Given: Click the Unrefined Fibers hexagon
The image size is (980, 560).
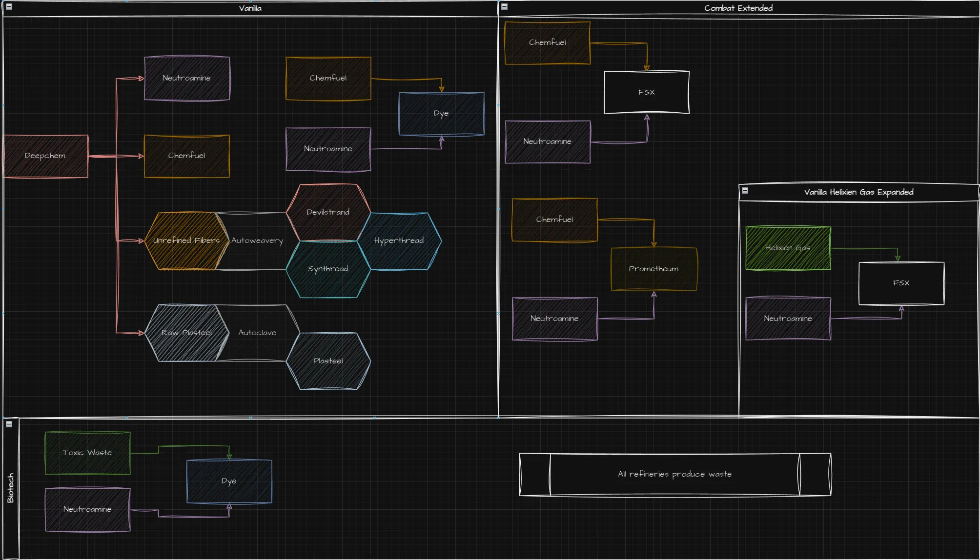Looking at the screenshot, I should (186, 240).
